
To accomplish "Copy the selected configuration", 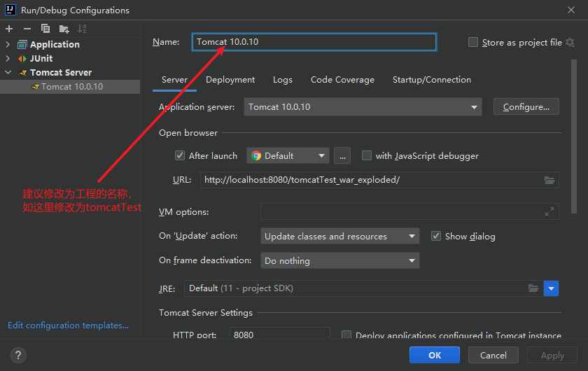I will tap(45, 29).
